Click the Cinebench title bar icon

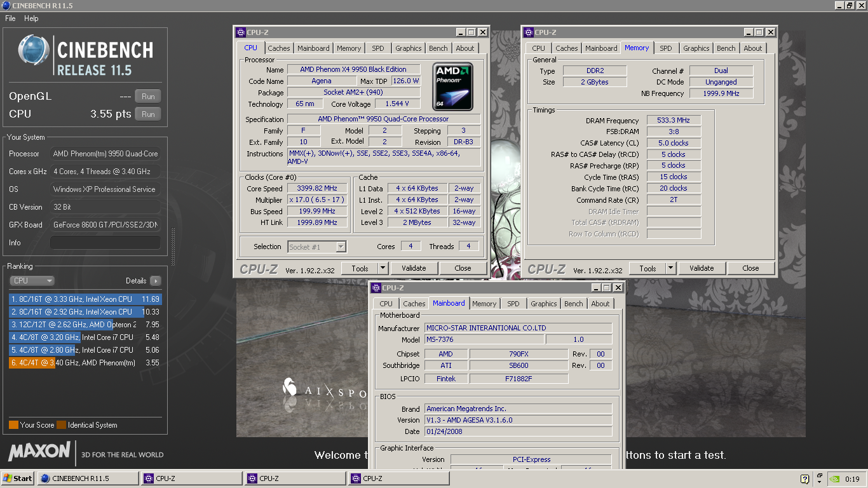[6, 6]
